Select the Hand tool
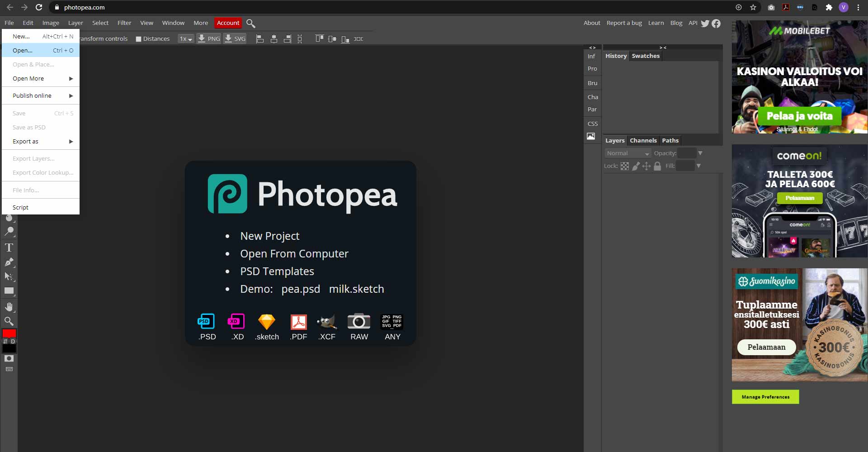The width and height of the screenshot is (868, 452). click(9, 307)
